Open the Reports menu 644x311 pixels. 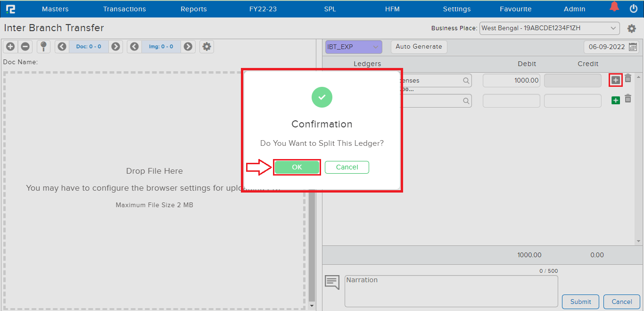click(194, 9)
